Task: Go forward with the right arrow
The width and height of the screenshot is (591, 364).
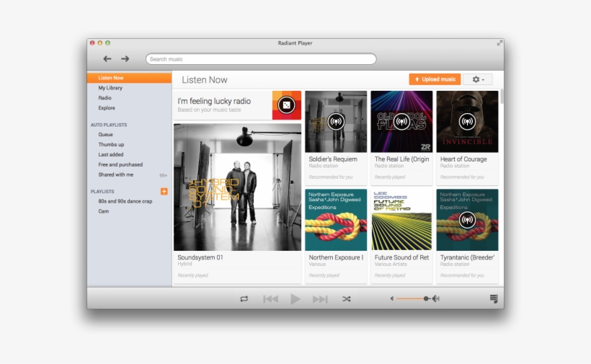Action: pyautogui.click(x=125, y=59)
